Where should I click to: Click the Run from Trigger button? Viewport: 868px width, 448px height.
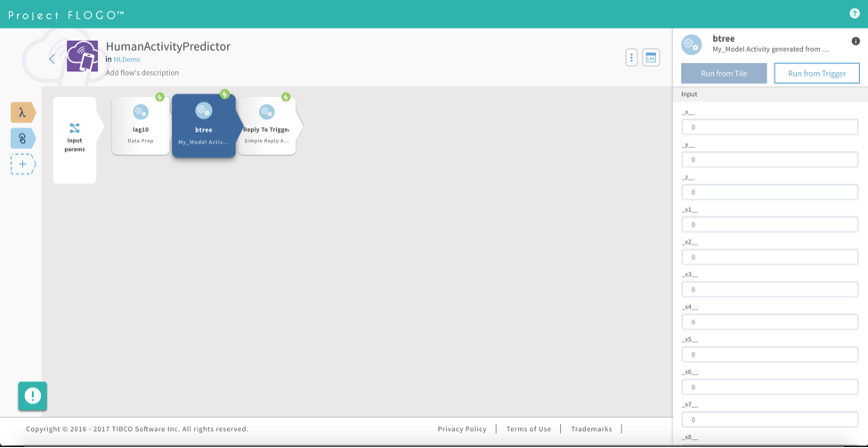point(816,73)
